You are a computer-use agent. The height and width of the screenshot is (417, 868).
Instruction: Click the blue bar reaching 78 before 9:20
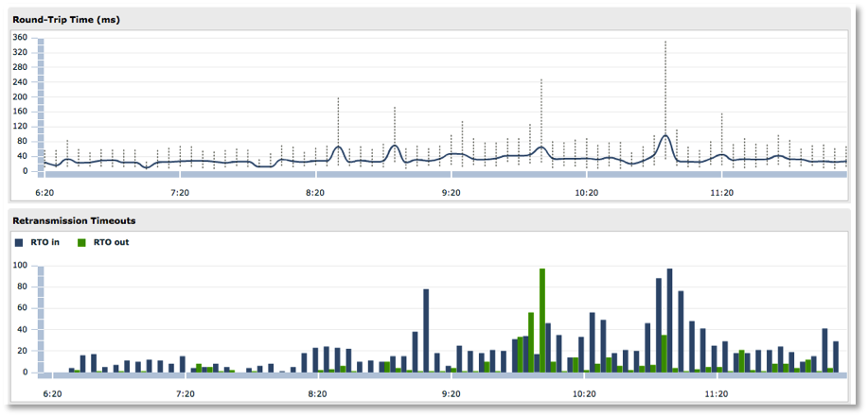click(x=426, y=331)
